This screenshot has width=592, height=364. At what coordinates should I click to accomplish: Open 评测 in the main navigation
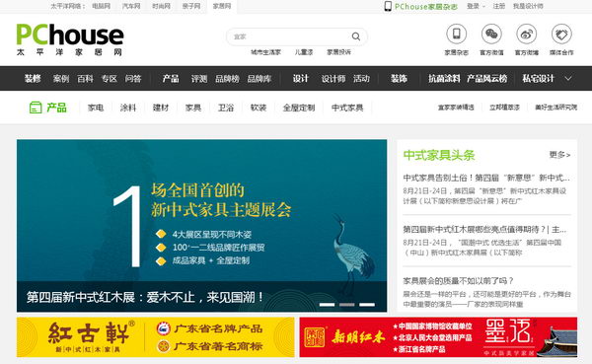(199, 79)
